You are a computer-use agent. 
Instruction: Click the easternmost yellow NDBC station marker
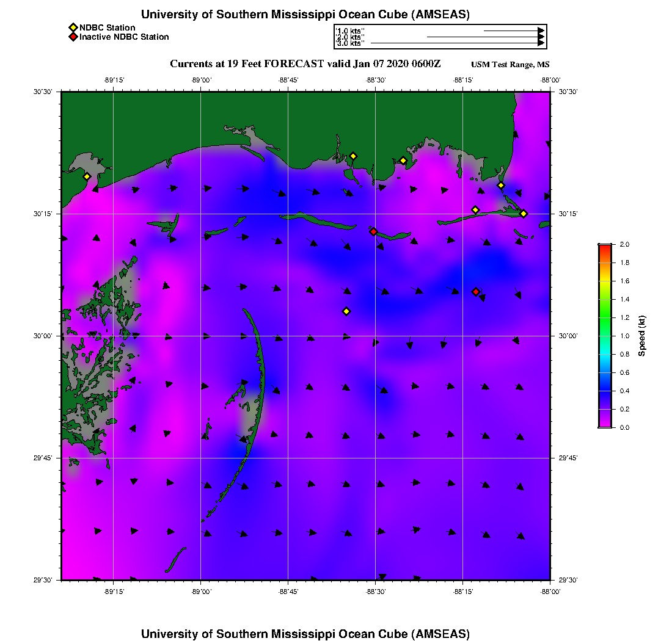(524, 213)
